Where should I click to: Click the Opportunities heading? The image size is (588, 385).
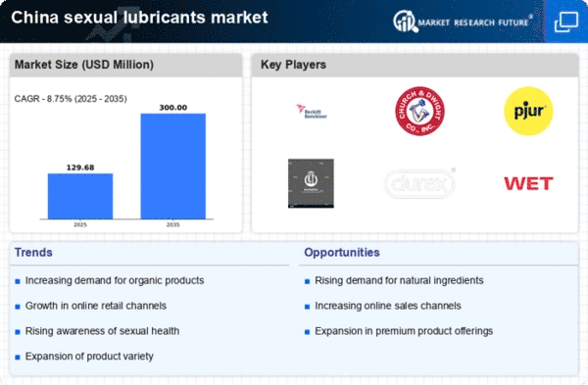pos(342,253)
